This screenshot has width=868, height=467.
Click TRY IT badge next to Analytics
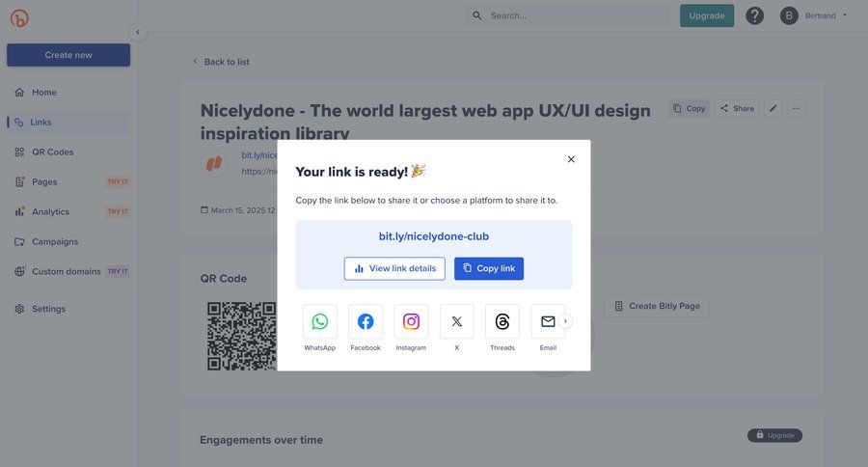[118, 212]
